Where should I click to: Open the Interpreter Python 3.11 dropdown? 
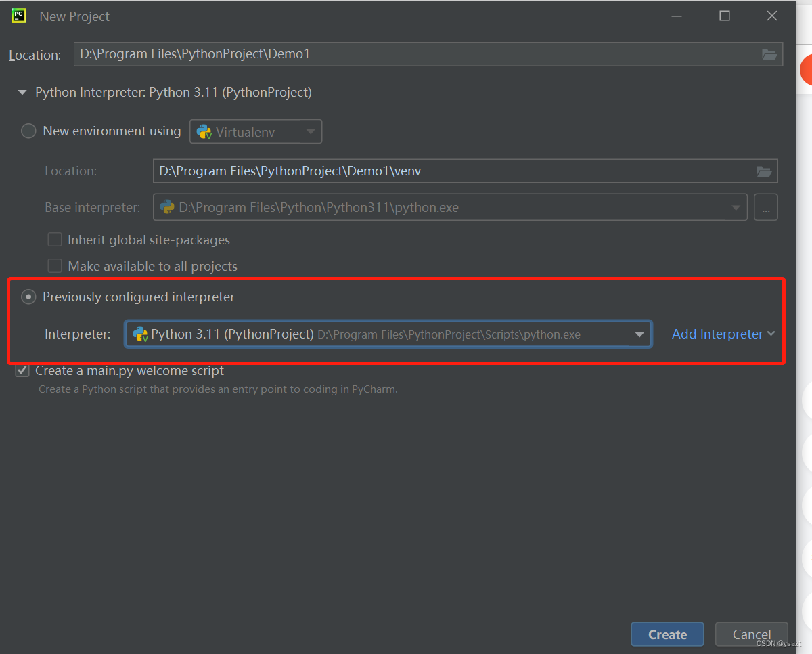click(388, 334)
